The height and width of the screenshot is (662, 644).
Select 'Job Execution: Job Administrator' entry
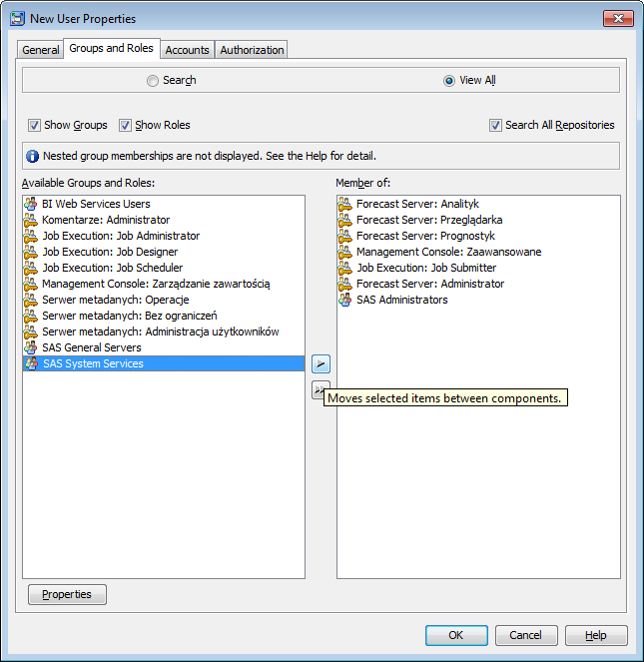point(164,236)
